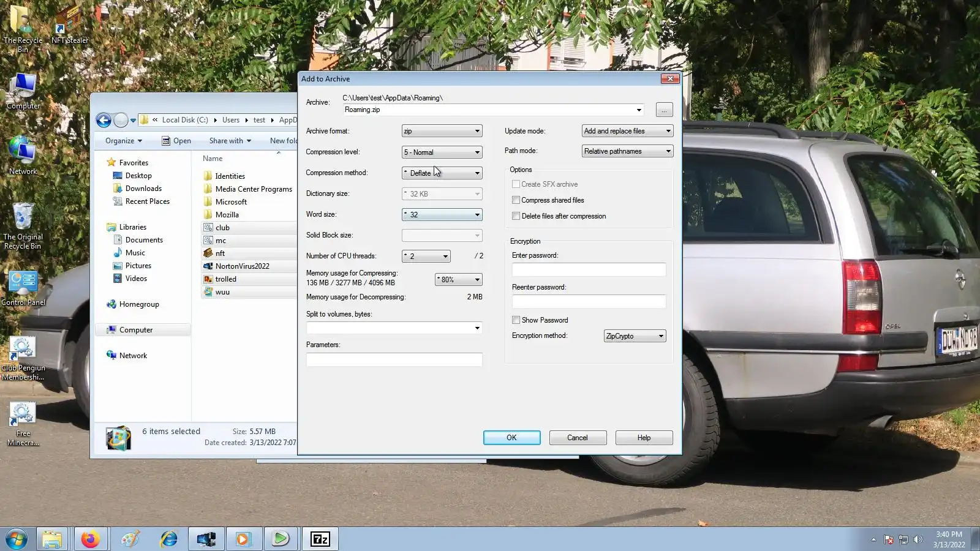Screen dimensions: 980x551
Task: Click the Parameters text field
Action: [x=394, y=360]
